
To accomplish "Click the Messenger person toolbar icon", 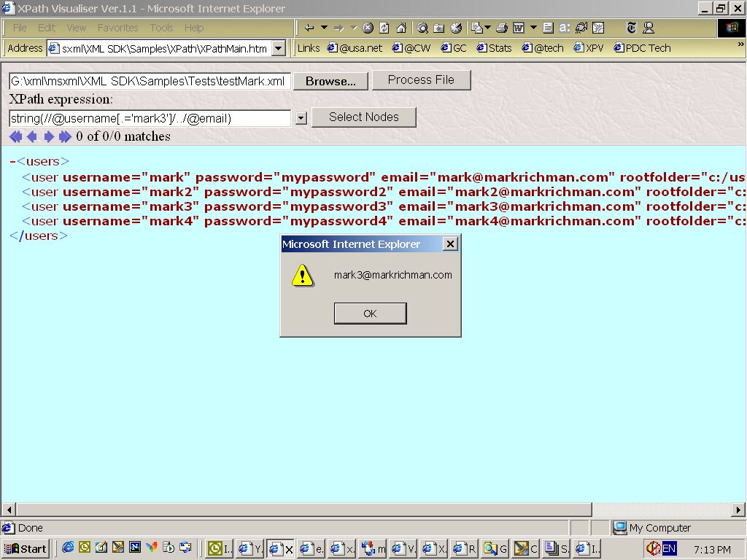I will (648, 28).
